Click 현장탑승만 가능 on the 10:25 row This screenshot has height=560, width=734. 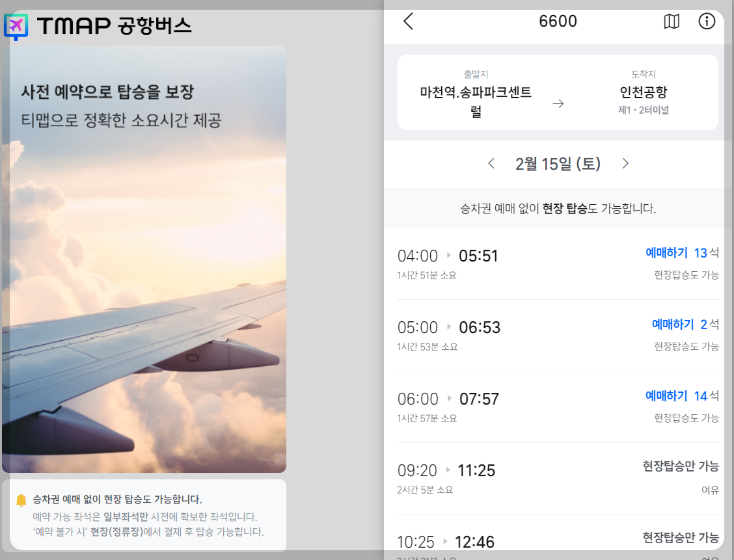[x=681, y=538]
